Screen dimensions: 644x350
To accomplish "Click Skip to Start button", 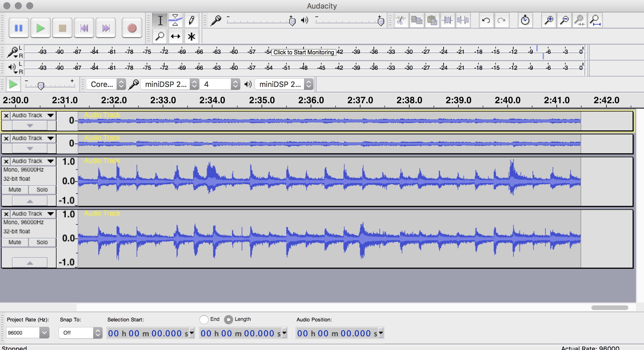I will click(x=84, y=28).
